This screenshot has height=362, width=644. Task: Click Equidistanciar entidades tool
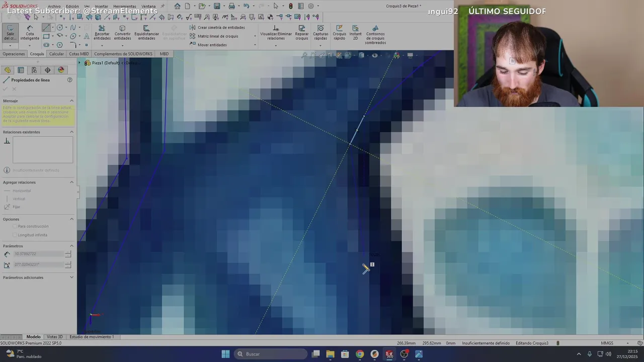(x=146, y=33)
